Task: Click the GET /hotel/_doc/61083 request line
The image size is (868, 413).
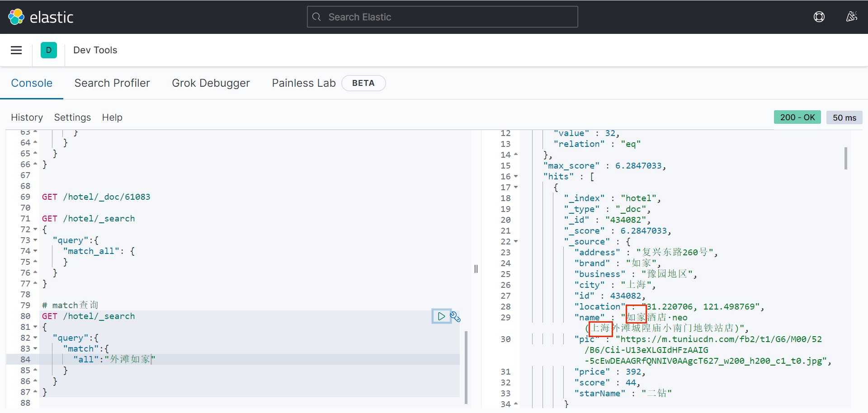Action: point(96,197)
